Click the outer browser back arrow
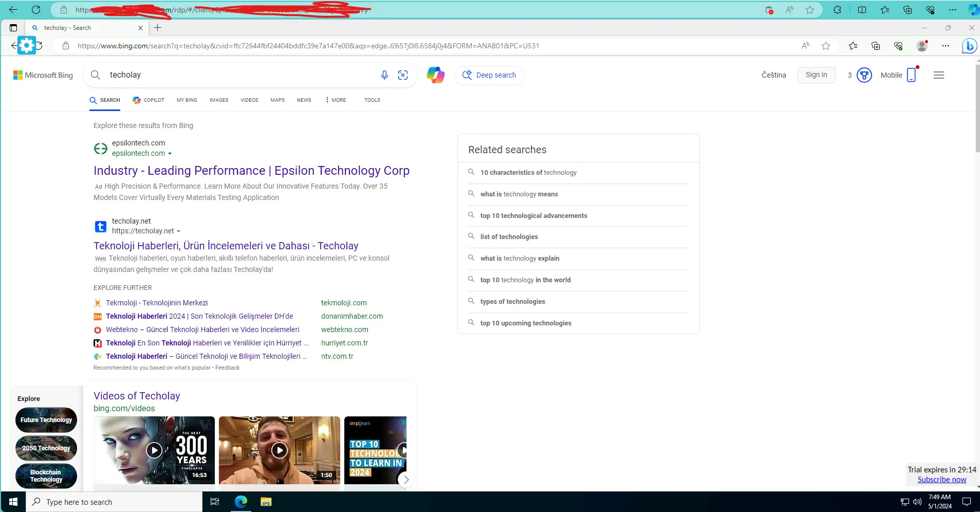The image size is (980, 512). click(x=13, y=10)
